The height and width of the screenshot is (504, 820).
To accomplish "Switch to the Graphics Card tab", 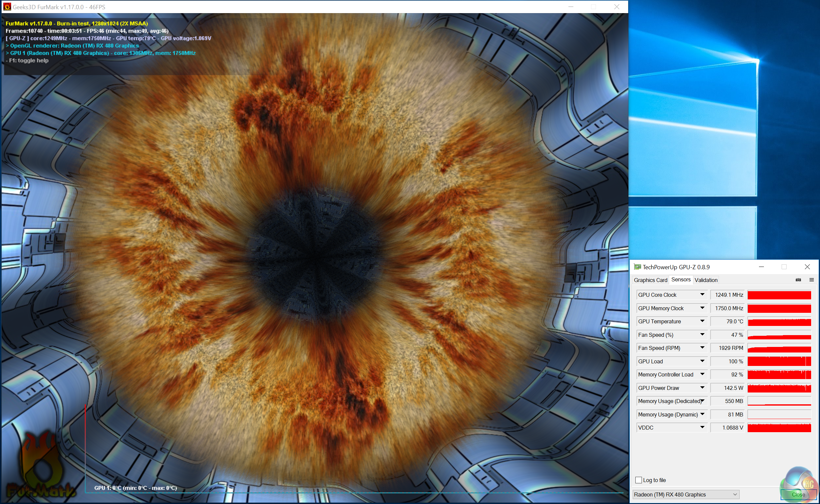I will point(650,280).
